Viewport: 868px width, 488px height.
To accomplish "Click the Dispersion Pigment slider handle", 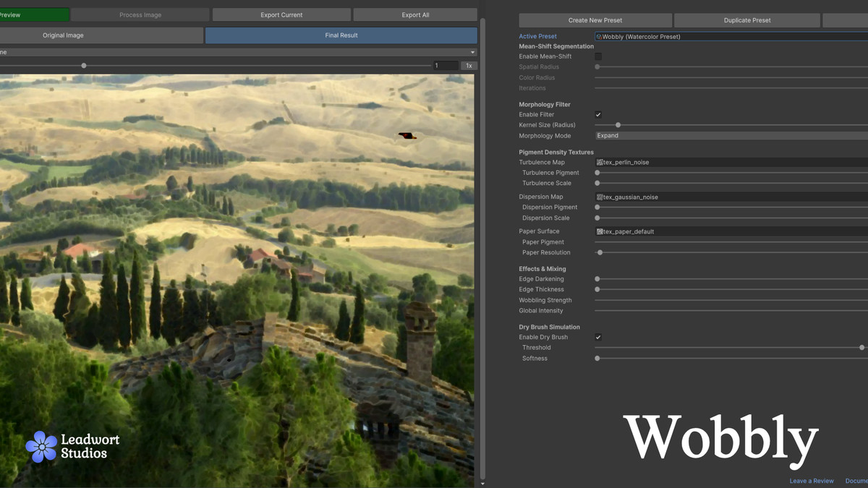I will (597, 207).
